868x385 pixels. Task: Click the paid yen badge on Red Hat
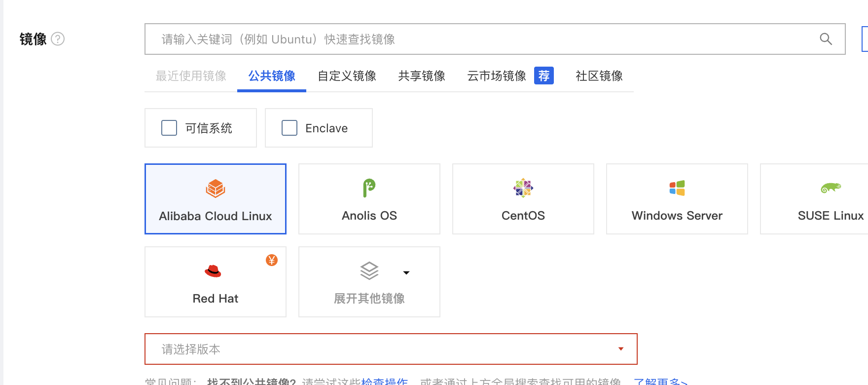tap(272, 260)
